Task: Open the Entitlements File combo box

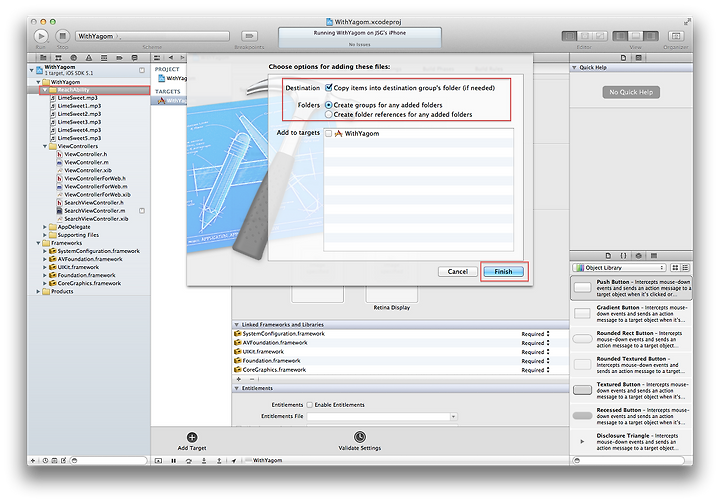Action: pyautogui.click(x=382, y=417)
